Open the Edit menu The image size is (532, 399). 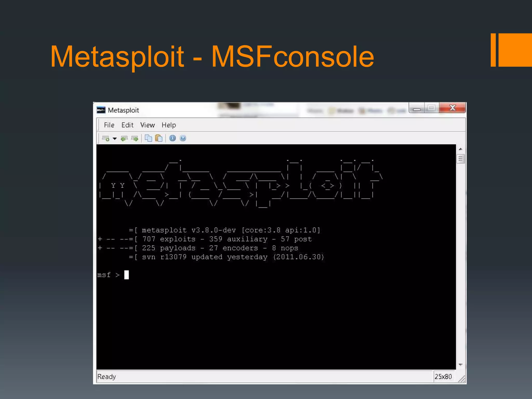point(127,125)
